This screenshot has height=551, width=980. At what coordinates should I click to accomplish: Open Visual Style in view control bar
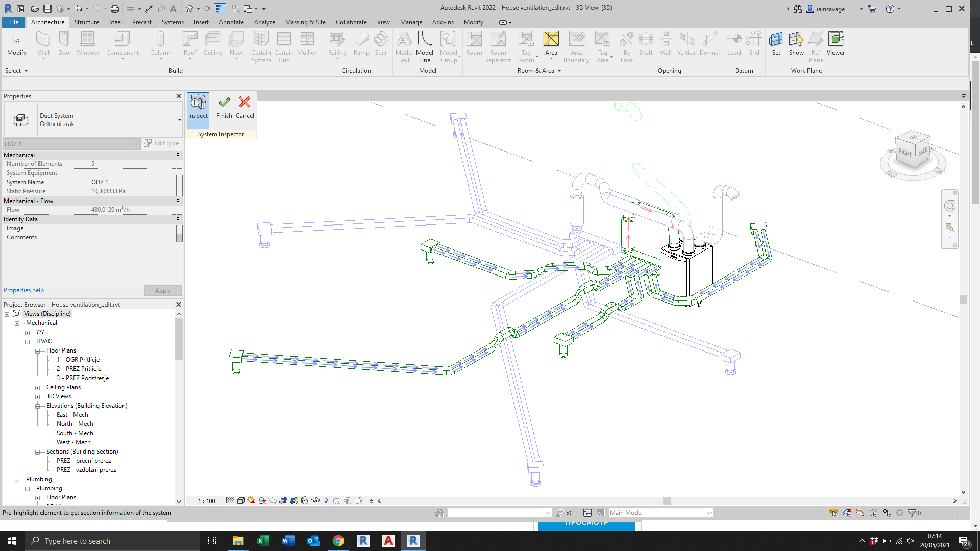tap(241, 500)
